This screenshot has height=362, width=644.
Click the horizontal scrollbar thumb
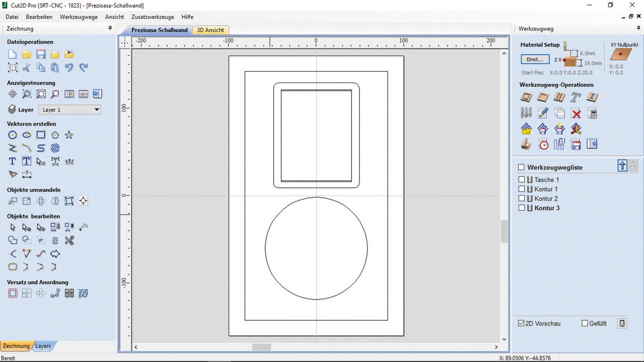click(261, 347)
